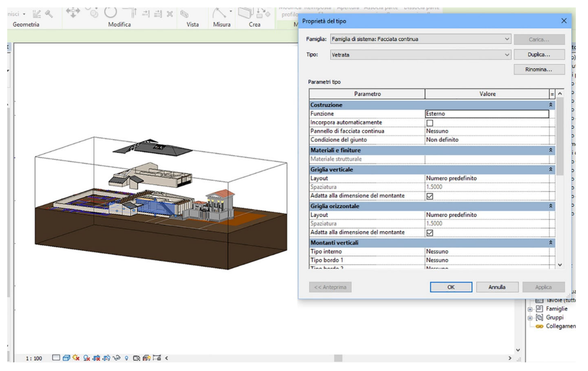Collapse the Costruzione parameter group

pyautogui.click(x=551, y=105)
